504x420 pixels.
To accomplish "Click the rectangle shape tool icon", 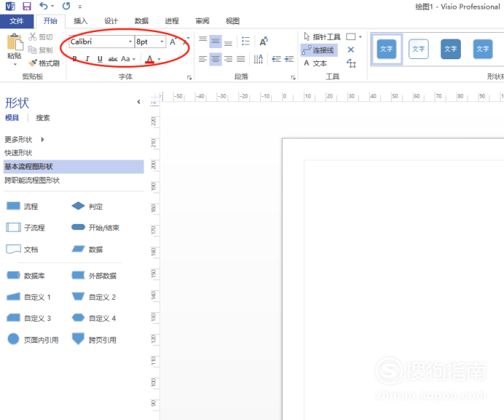I will click(350, 36).
